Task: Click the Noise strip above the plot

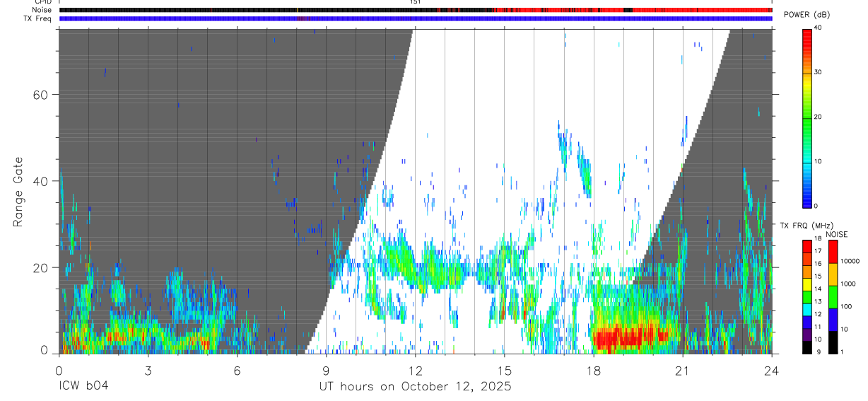Action: point(416,10)
